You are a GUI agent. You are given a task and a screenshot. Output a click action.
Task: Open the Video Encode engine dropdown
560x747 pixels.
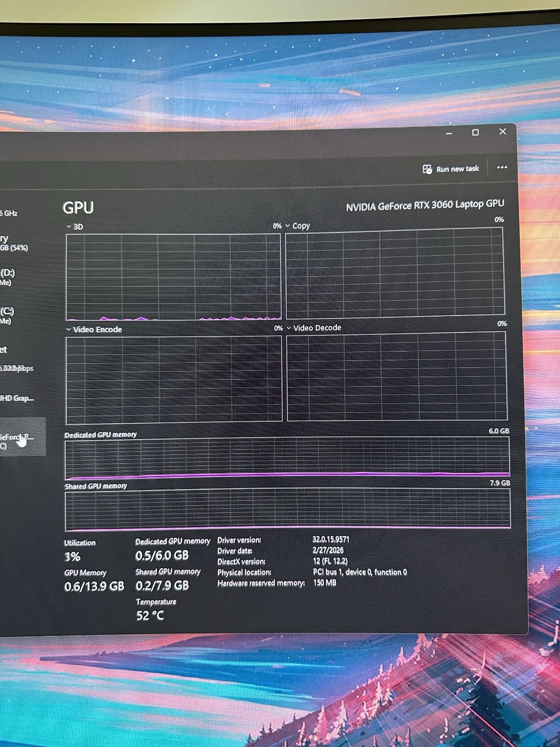[x=69, y=330]
